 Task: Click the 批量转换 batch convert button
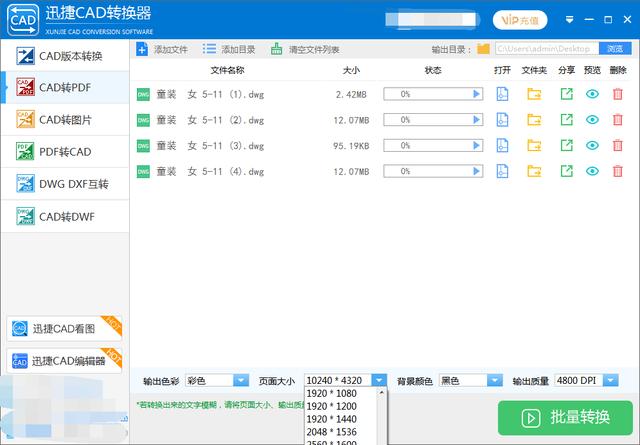pos(565,416)
